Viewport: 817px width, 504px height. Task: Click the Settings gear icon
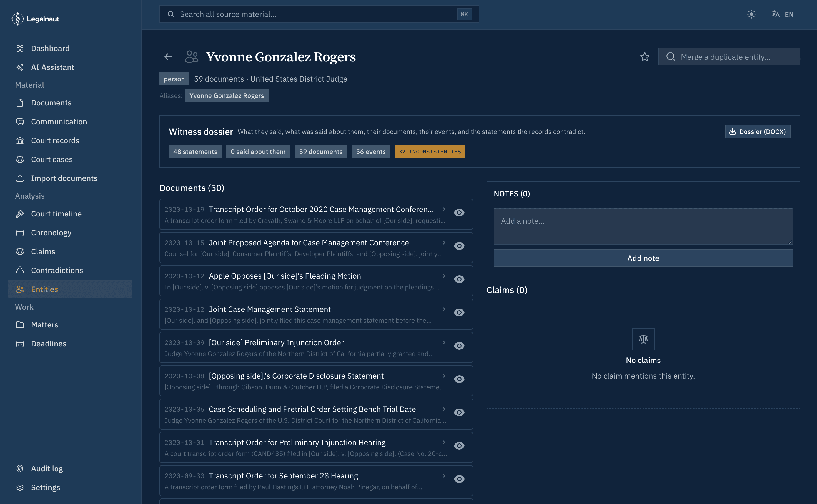(20, 487)
